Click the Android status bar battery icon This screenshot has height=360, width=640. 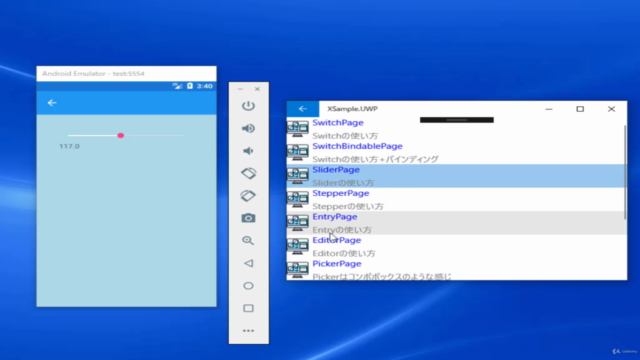click(x=190, y=86)
